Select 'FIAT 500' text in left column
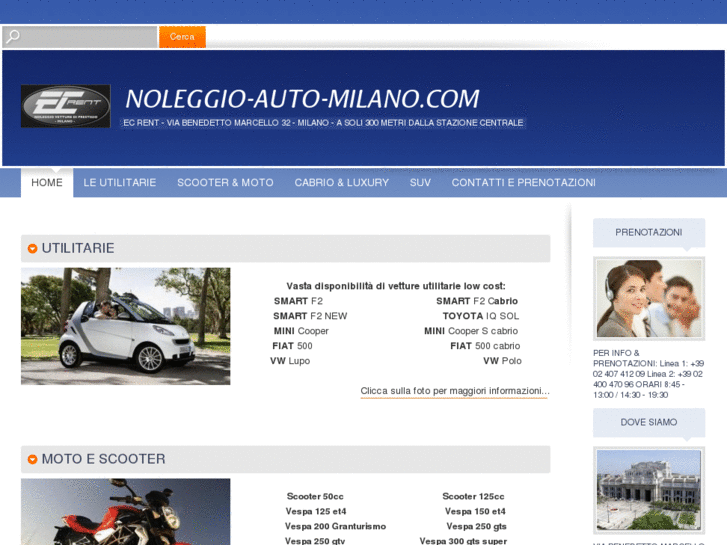727x545 pixels. click(292, 346)
